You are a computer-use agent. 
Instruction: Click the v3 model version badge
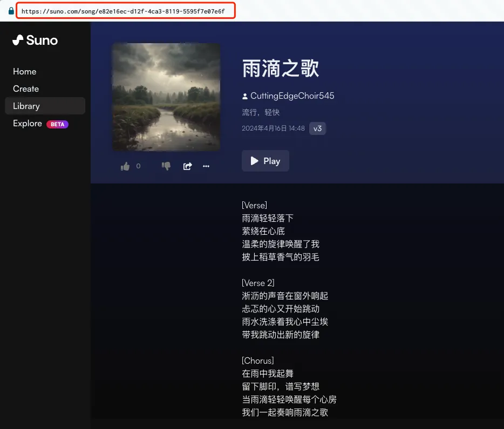point(317,128)
